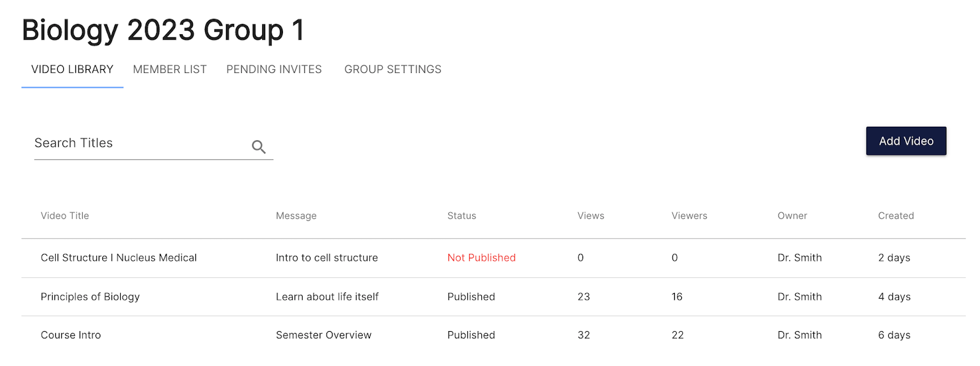Click Published status for Principles of Biology

coord(471,297)
